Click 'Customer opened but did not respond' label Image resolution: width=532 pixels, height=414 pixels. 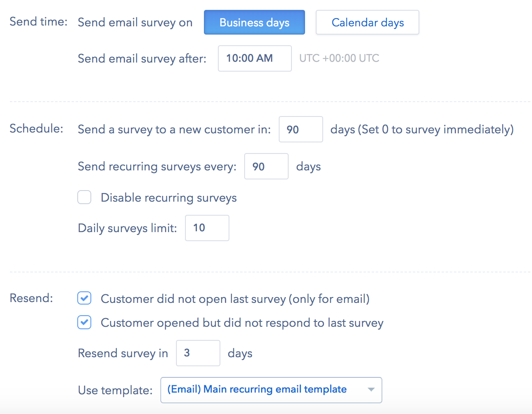[242, 323]
